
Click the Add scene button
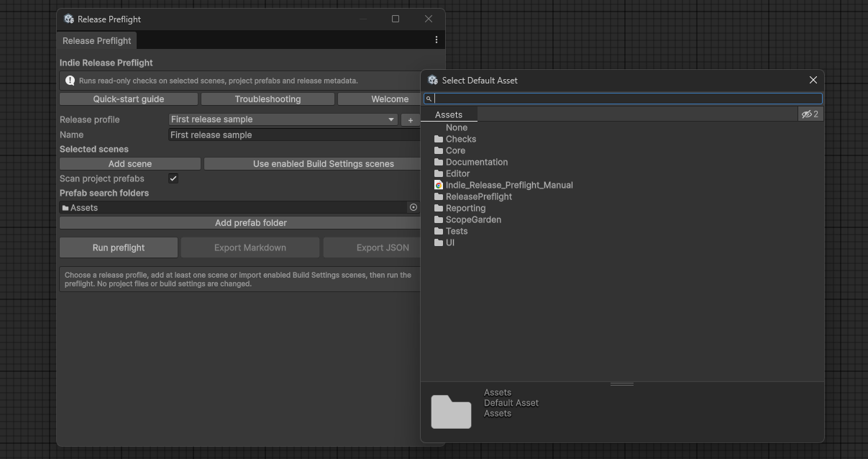point(130,164)
